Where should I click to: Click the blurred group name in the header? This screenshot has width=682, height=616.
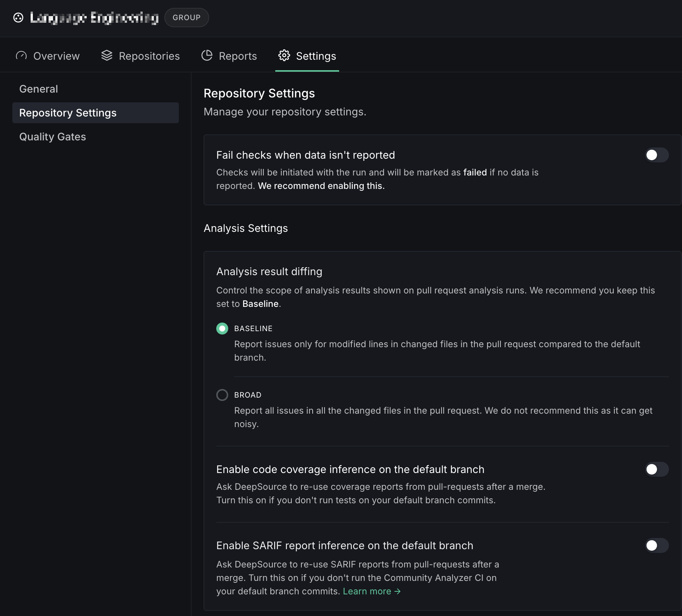pos(94,18)
